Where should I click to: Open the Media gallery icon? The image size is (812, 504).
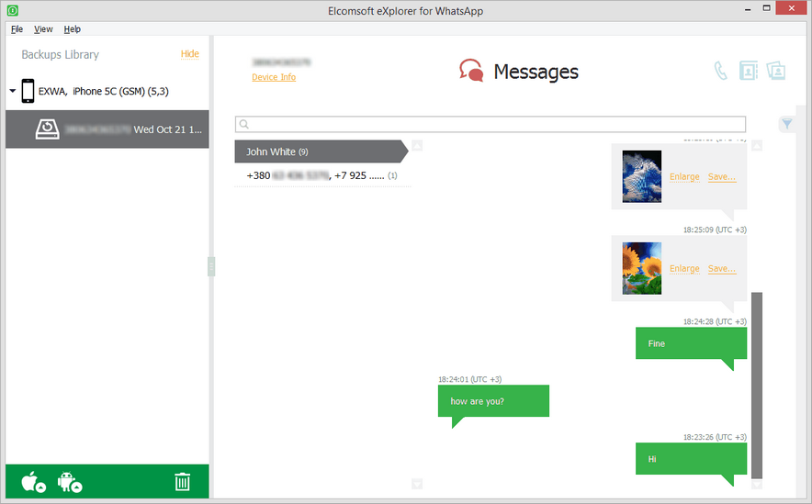(x=776, y=71)
